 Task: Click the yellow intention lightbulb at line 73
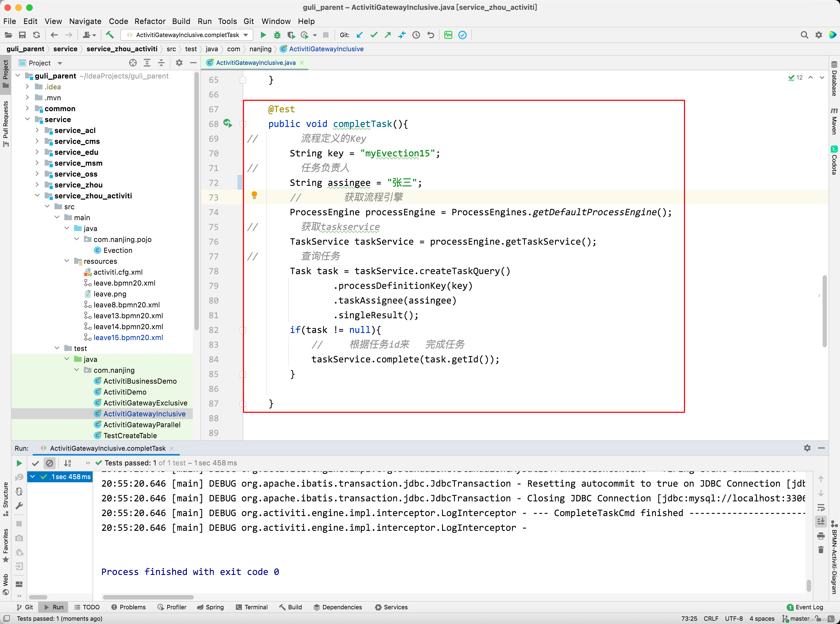point(254,195)
